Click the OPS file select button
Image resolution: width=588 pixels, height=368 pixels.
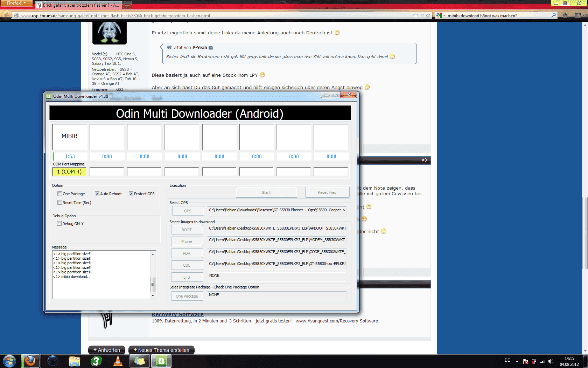[x=188, y=211]
